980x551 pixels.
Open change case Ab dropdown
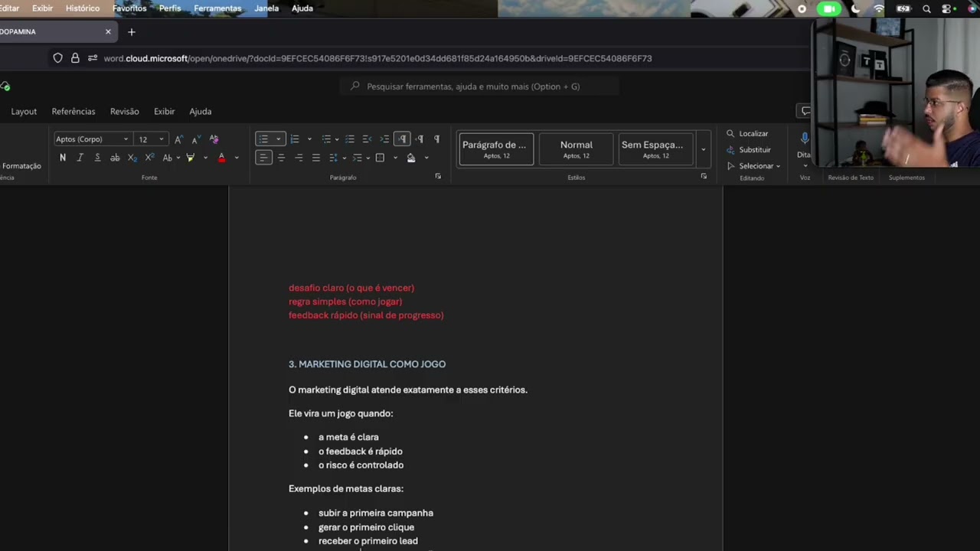point(171,158)
